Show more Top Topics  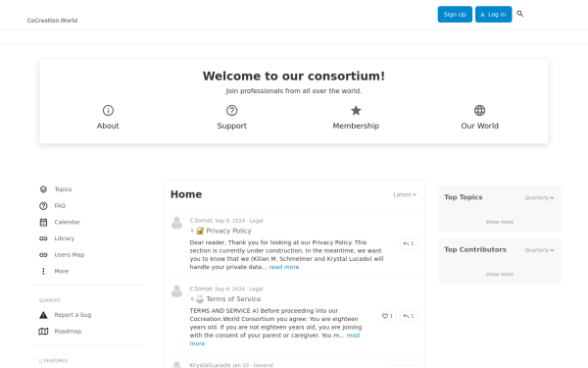[500, 222]
